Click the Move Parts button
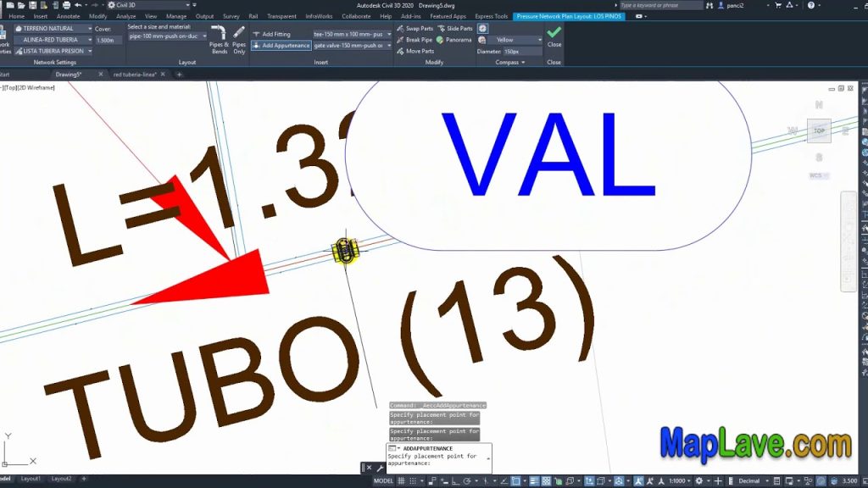Viewport: 868px width, 488px height. click(x=419, y=51)
